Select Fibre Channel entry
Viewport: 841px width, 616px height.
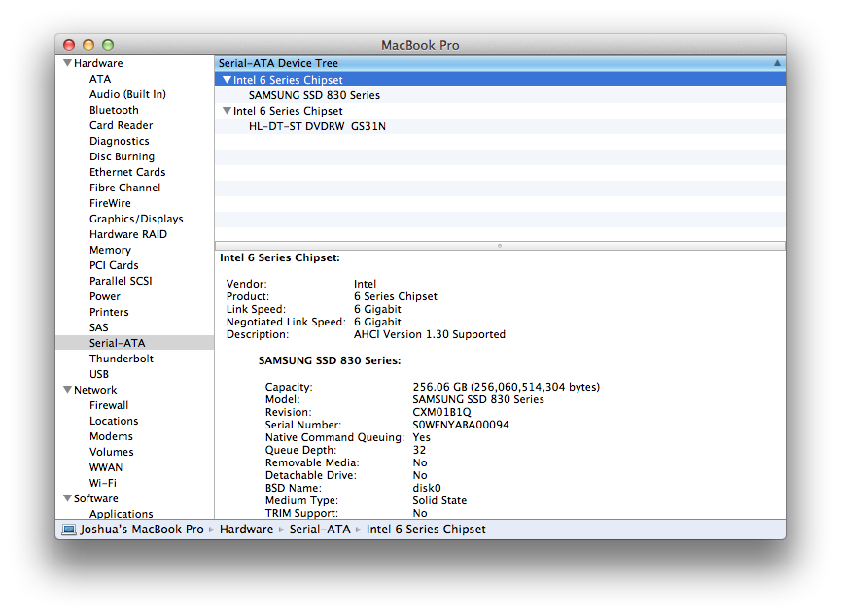125,188
